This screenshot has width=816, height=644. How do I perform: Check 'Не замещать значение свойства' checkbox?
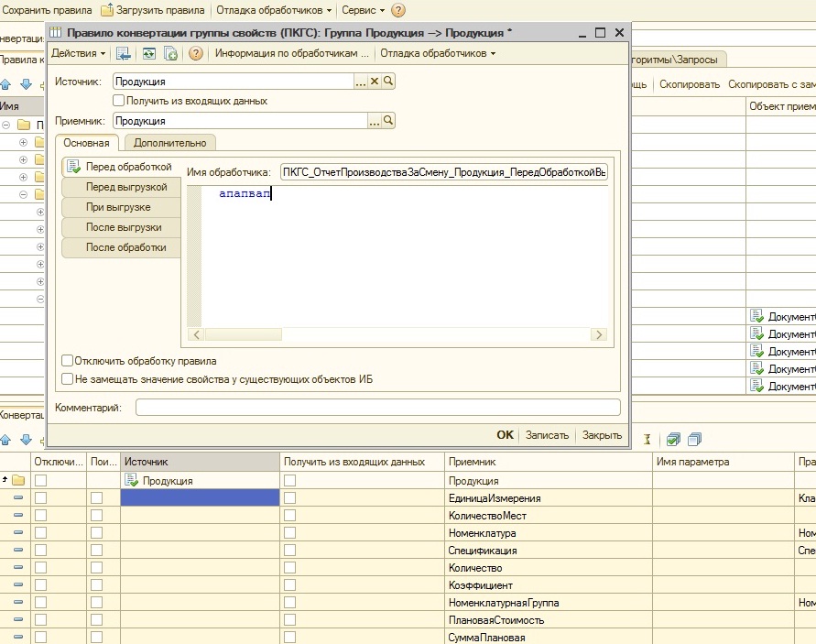68,378
